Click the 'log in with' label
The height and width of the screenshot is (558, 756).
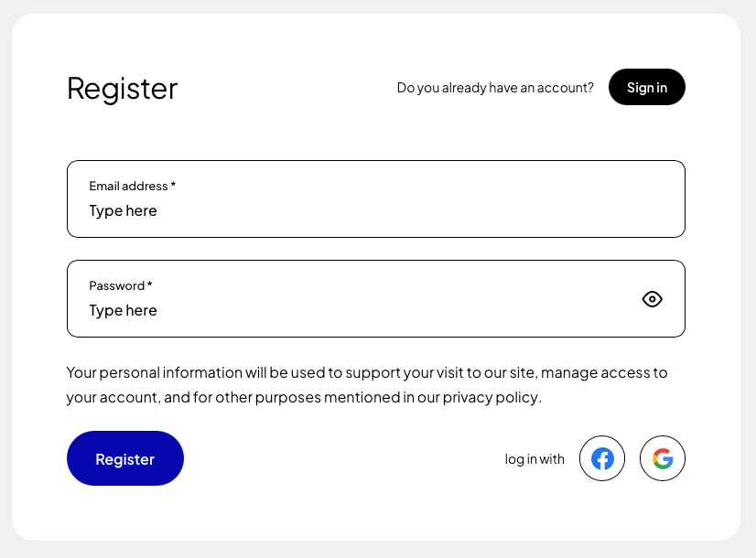(x=535, y=459)
